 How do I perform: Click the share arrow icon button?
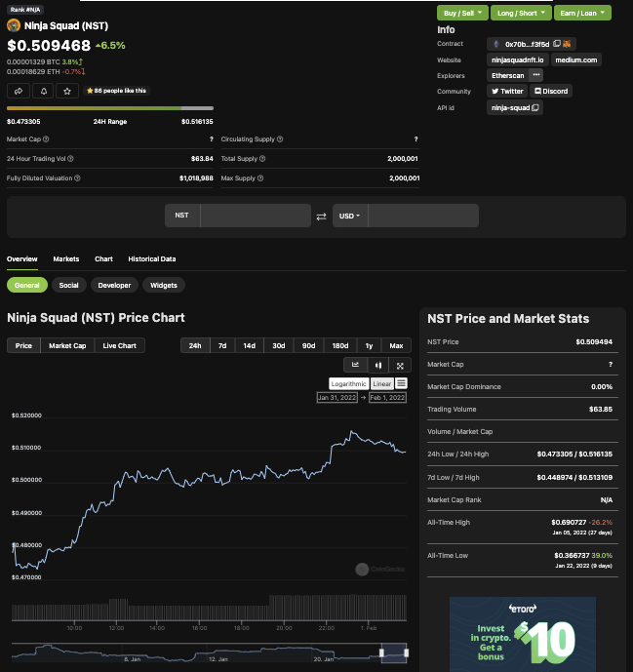tap(19, 91)
